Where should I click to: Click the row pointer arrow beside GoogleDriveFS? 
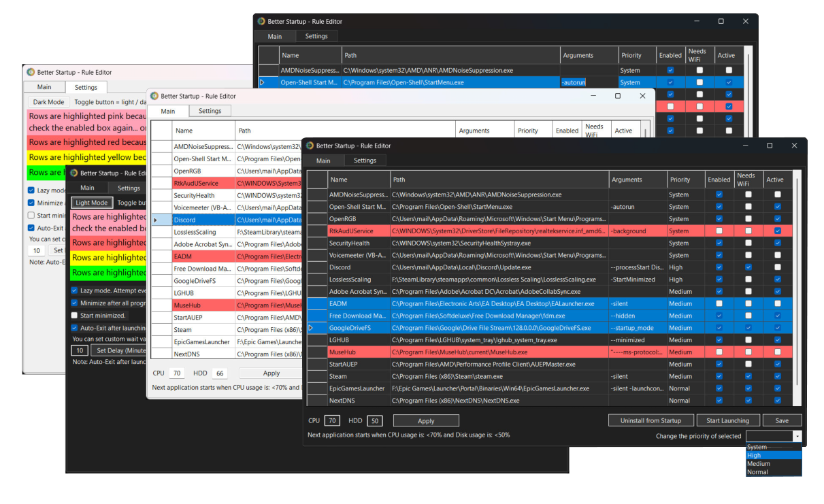point(311,328)
